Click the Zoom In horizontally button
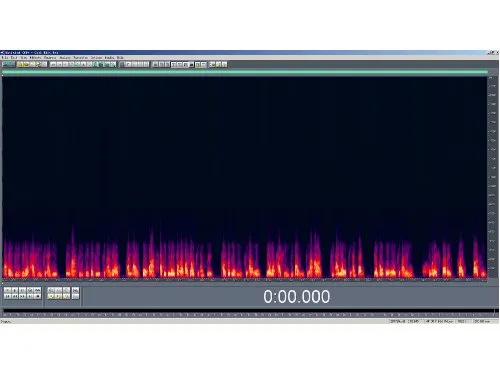The width and height of the screenshot is (500, 375). point(51,291)
